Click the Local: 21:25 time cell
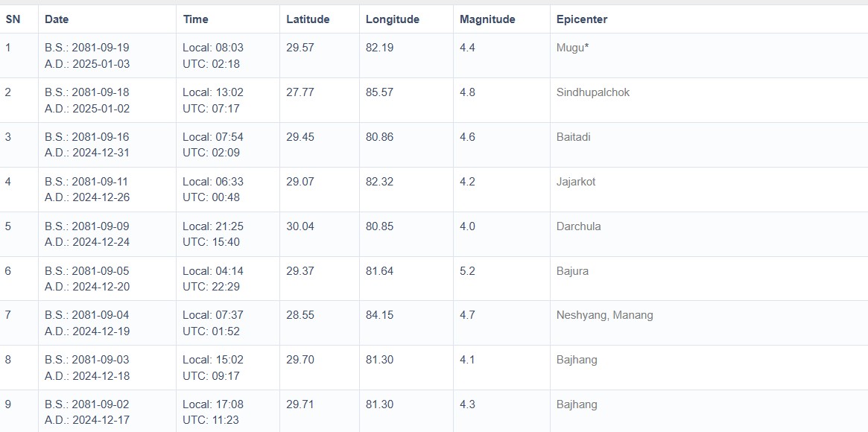This screenshot has width=868, height=432. point(212,226)
